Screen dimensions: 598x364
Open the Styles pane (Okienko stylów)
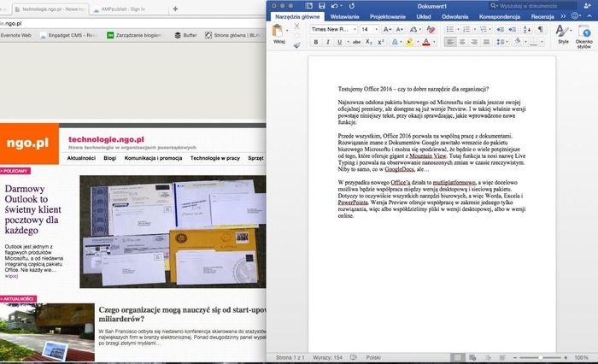(584, 34)
